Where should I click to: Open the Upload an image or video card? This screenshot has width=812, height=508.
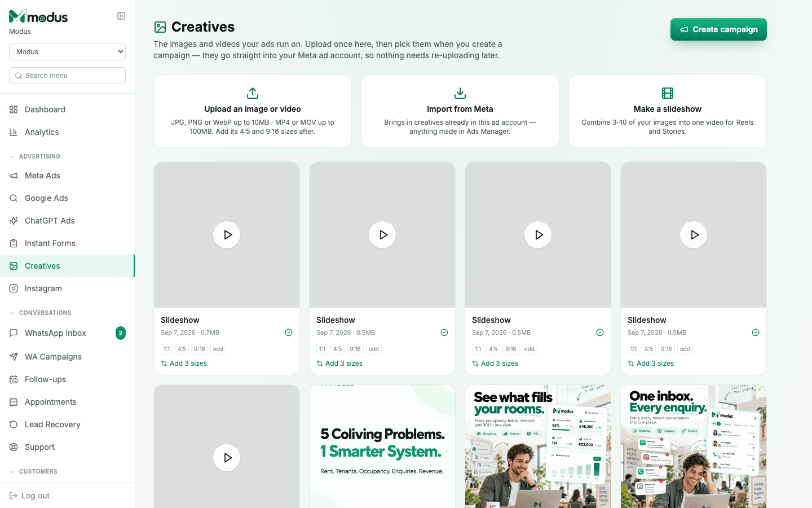click(x=253, y=111)
